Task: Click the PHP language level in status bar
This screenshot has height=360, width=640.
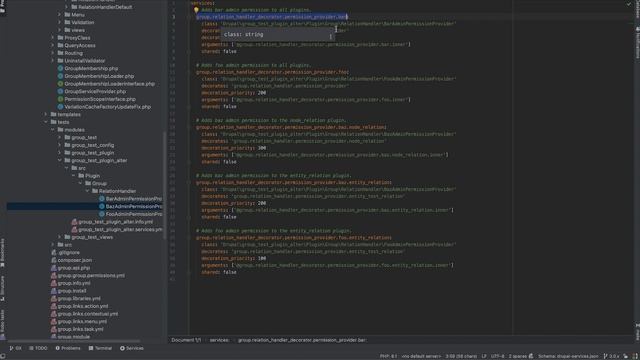Action: (388, 356)
